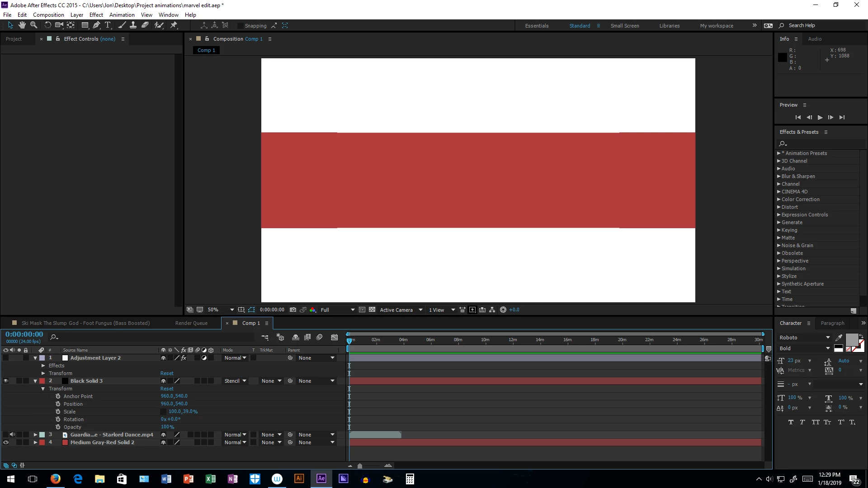This screenshot has height=488, width=868.
Task: Open the Composition menu
Action: (48, 14)
